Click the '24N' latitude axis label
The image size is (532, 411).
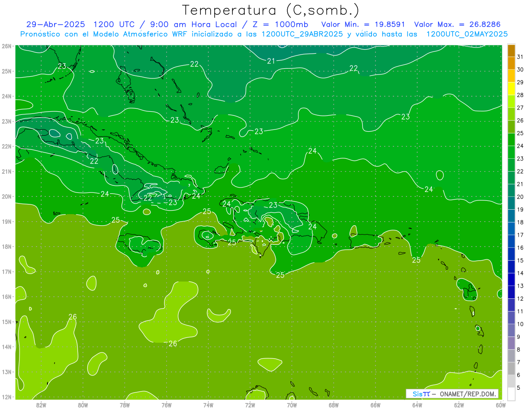(6, 96)
